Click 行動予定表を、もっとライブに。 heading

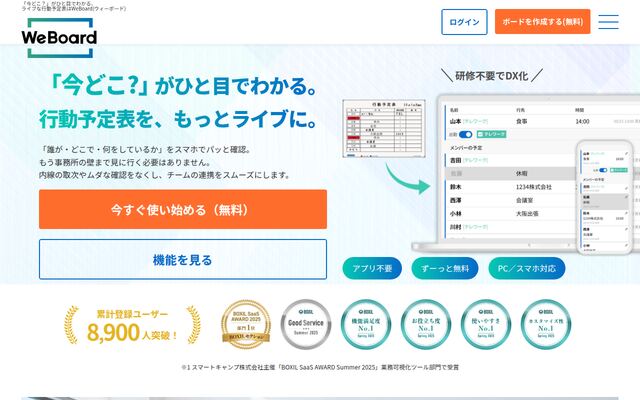tap(179, 119)
